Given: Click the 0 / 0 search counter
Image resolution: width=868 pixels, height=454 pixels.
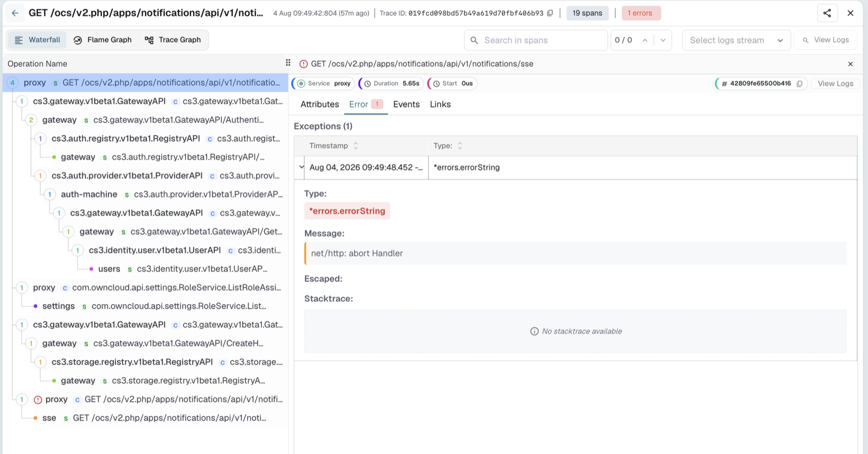Looking at the screenshot, I should (623, 40).
